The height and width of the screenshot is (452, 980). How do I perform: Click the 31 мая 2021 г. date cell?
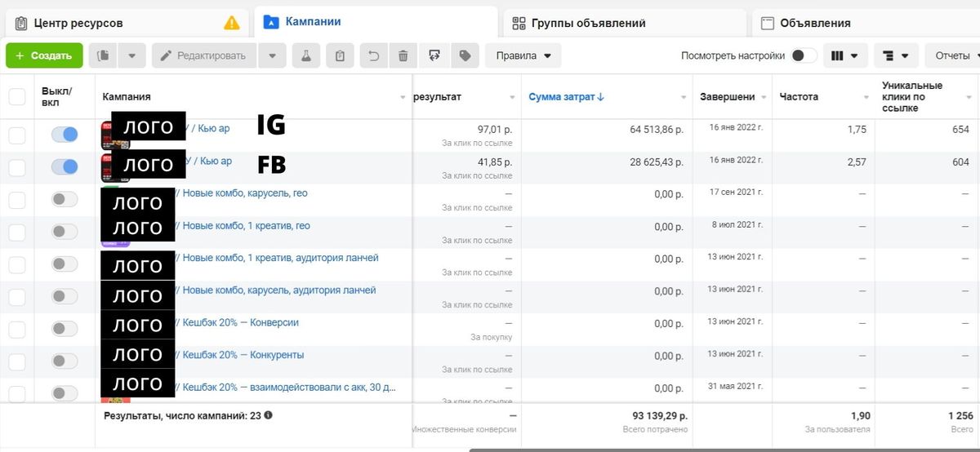(737, 387)
